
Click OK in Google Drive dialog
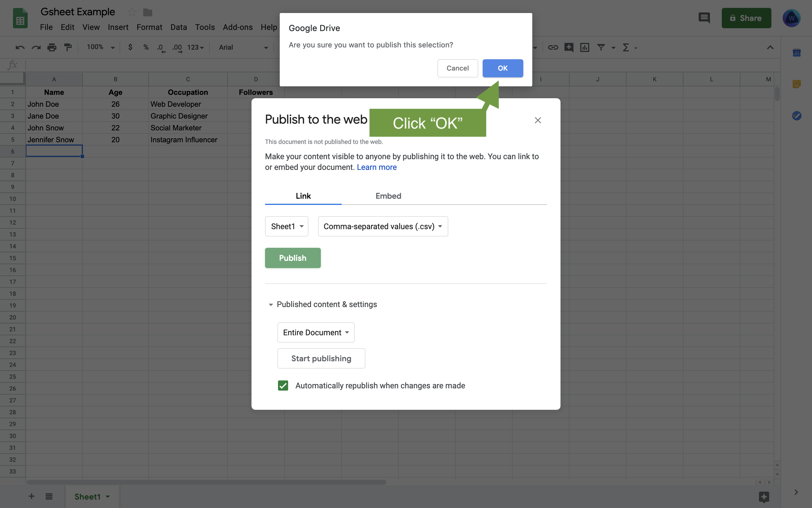coord(503,68)
